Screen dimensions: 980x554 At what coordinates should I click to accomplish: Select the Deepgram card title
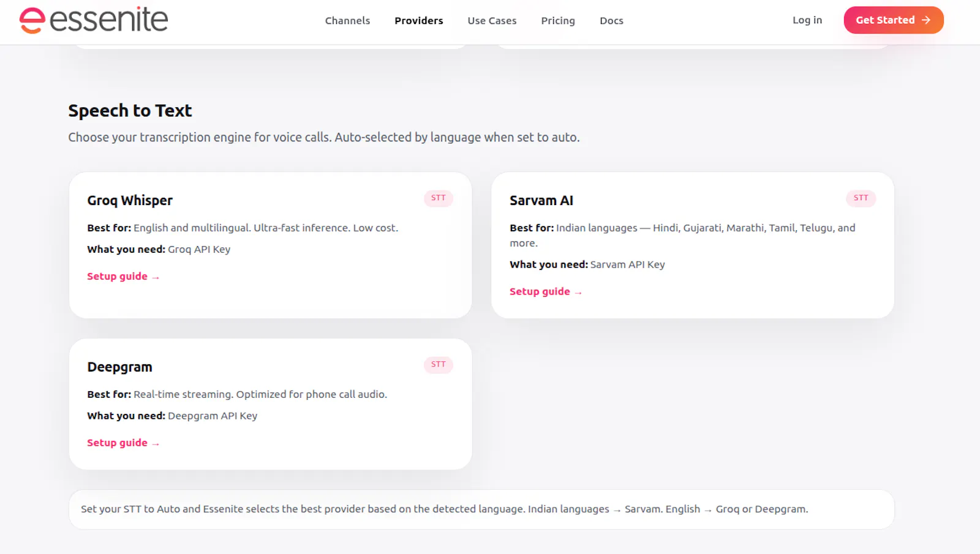click(x=119, y=367)
